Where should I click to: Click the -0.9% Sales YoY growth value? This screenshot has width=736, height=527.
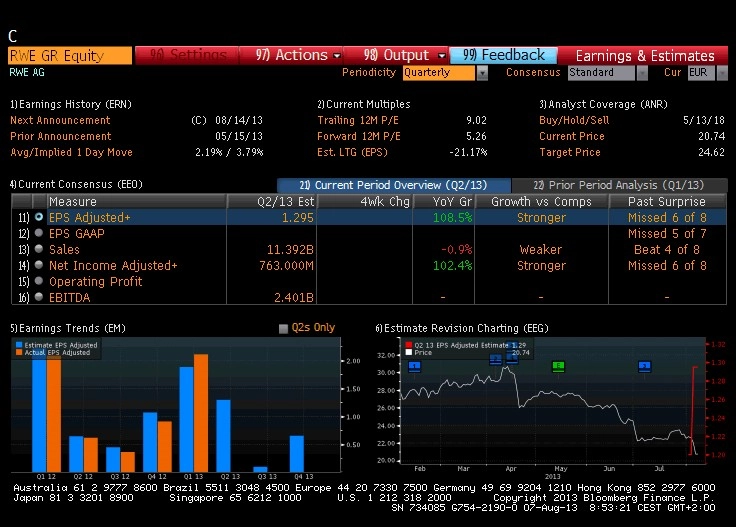coord(457,249)
